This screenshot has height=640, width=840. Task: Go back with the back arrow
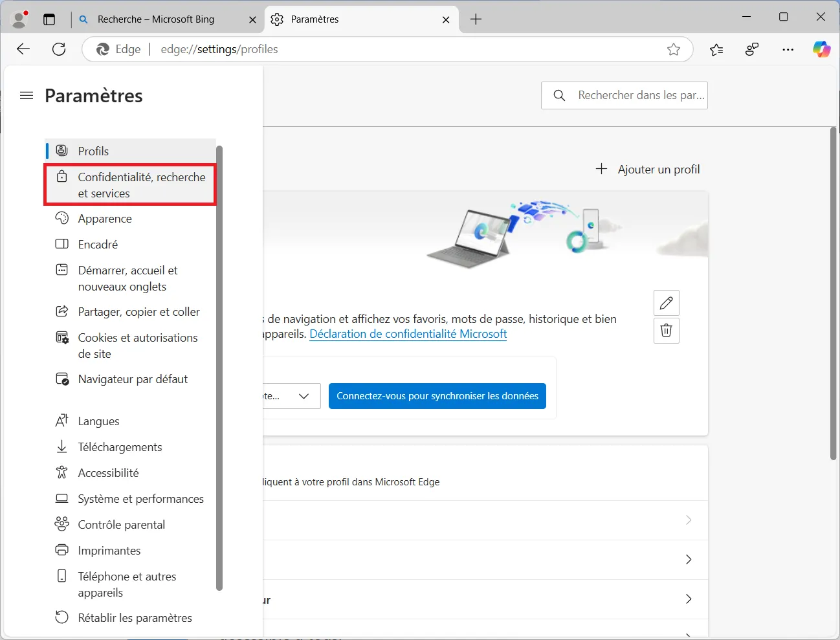(x=23, y=49)
